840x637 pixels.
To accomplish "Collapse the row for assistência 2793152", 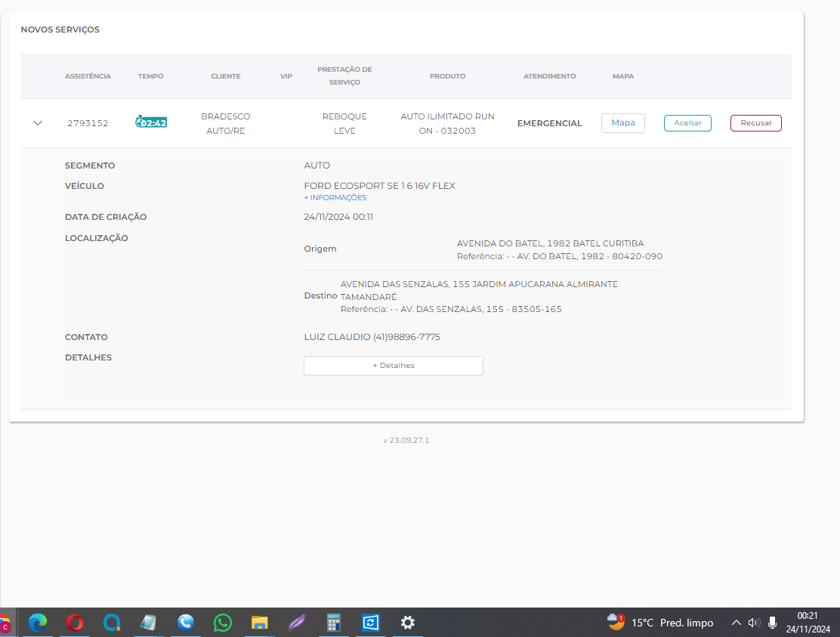I will 38,123.
